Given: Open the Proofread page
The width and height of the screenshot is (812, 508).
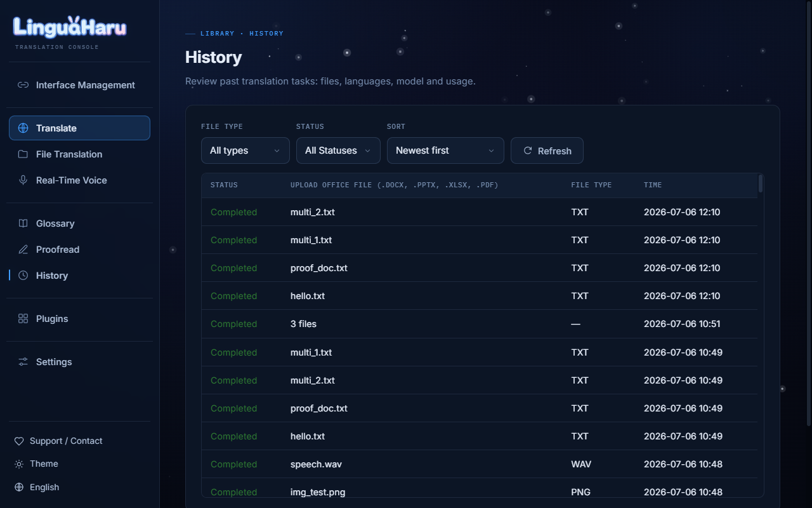Looking at the screenshot, I should 79,250.
